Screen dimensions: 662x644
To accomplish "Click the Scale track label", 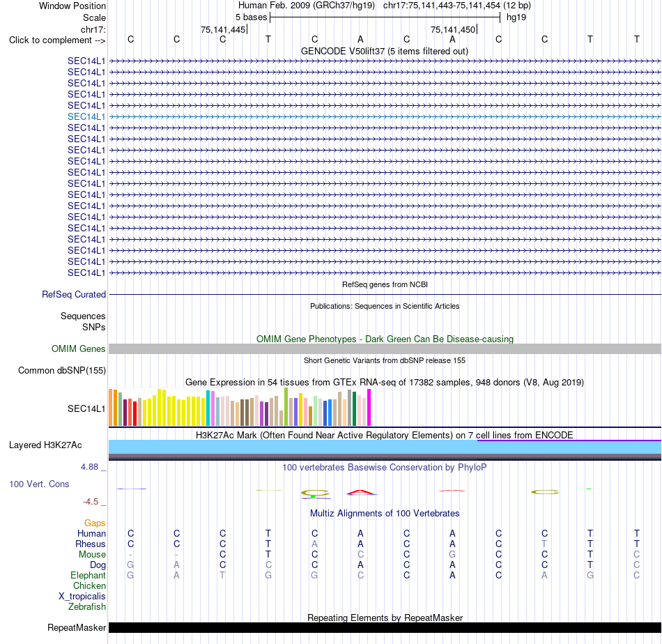I will [x=94, y=17].
